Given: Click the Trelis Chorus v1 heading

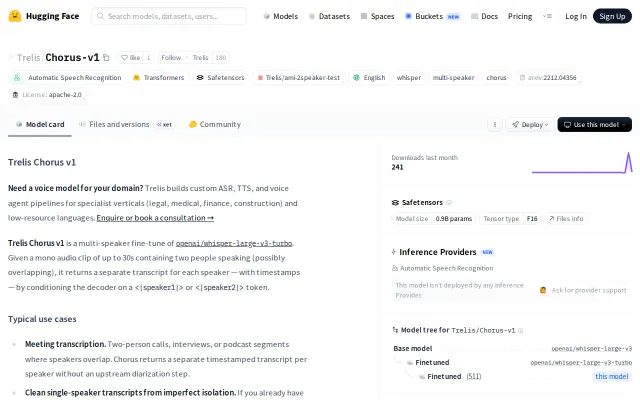Looking at the screenshot, I should [x=42, y=162].
